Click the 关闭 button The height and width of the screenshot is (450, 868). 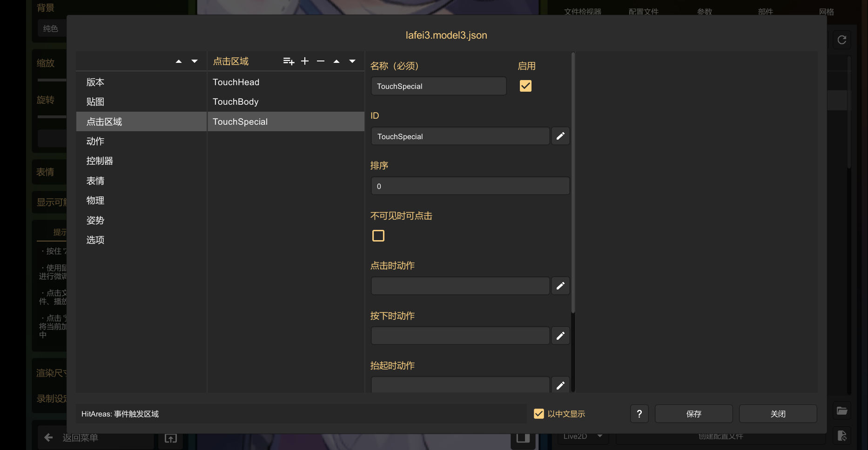point(778,414)
